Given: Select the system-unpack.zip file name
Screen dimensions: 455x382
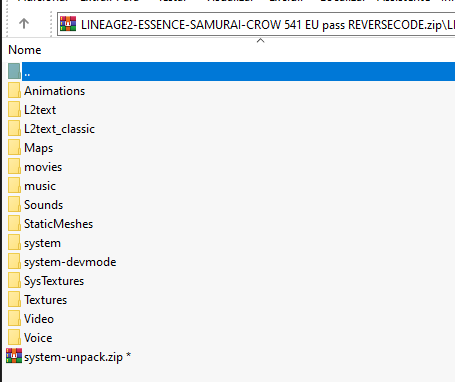Looking at the screenshot, I should click(77, 357).
